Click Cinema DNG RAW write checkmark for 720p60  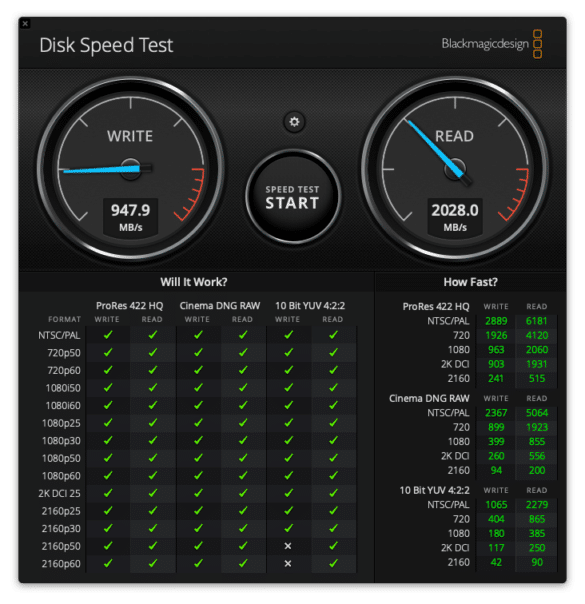pos(198,370)
